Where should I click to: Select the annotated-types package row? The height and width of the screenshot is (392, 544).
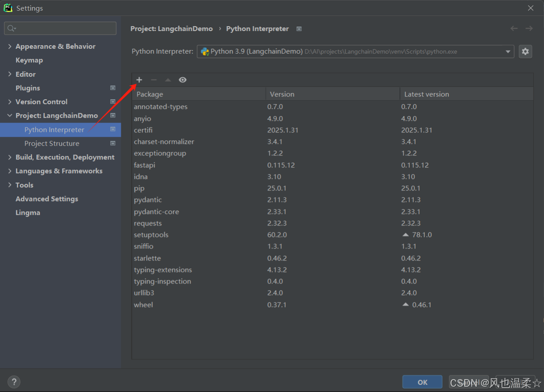click(333, 107)
